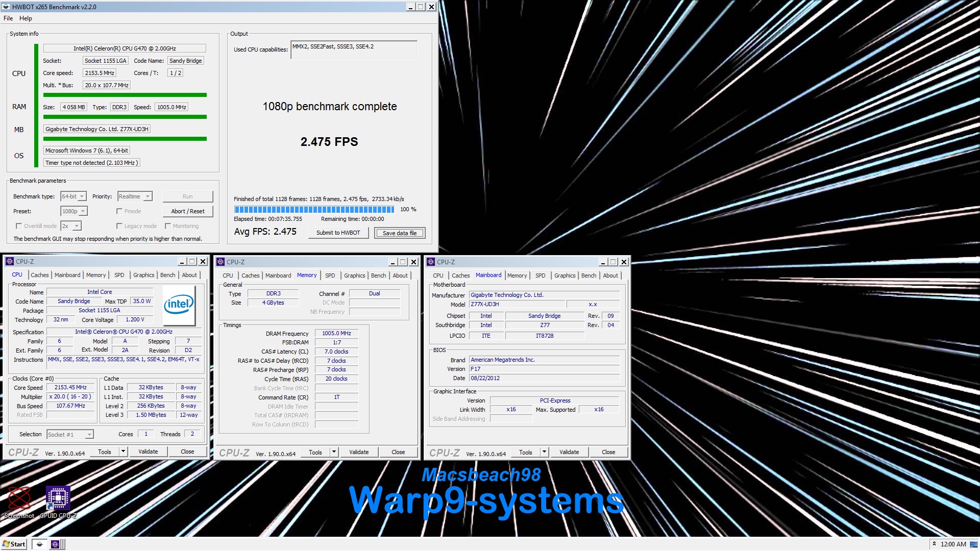Screen dimensions: 980x551
Task: Click the disabled Run button
Action: 188,196
